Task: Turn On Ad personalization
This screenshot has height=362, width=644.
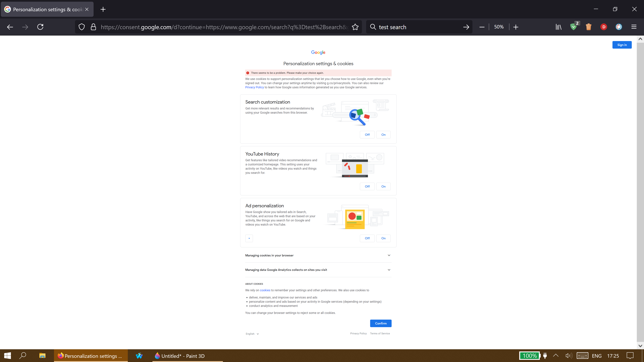Action: click(x=383, y=238)
